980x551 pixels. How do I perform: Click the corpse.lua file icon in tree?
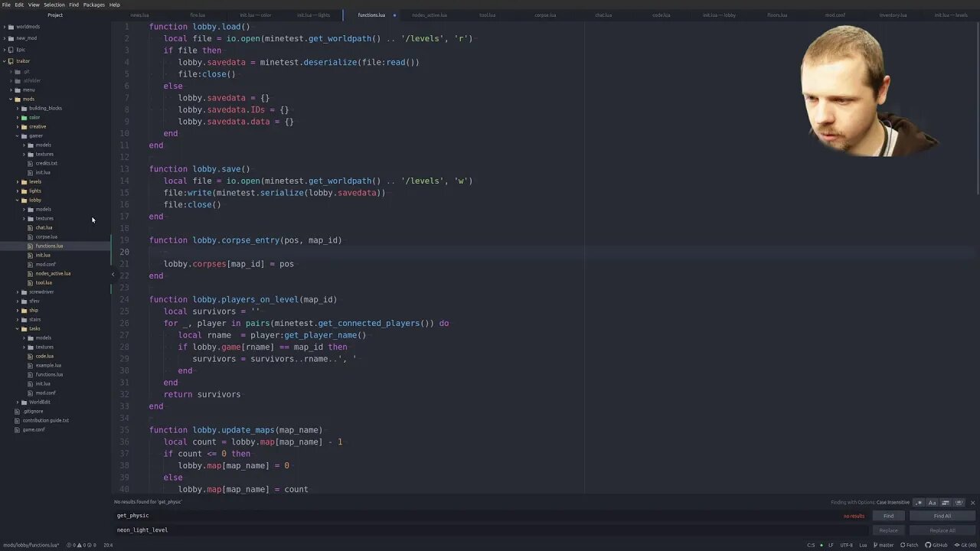point(31,236)
